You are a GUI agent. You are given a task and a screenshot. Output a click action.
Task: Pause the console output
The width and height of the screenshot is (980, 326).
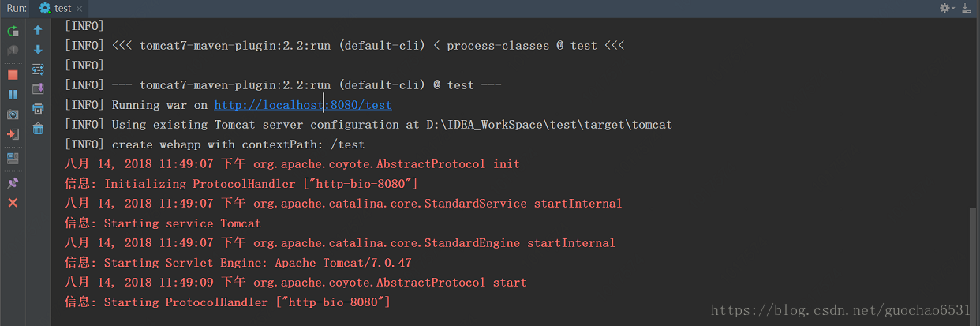[13, 95]
